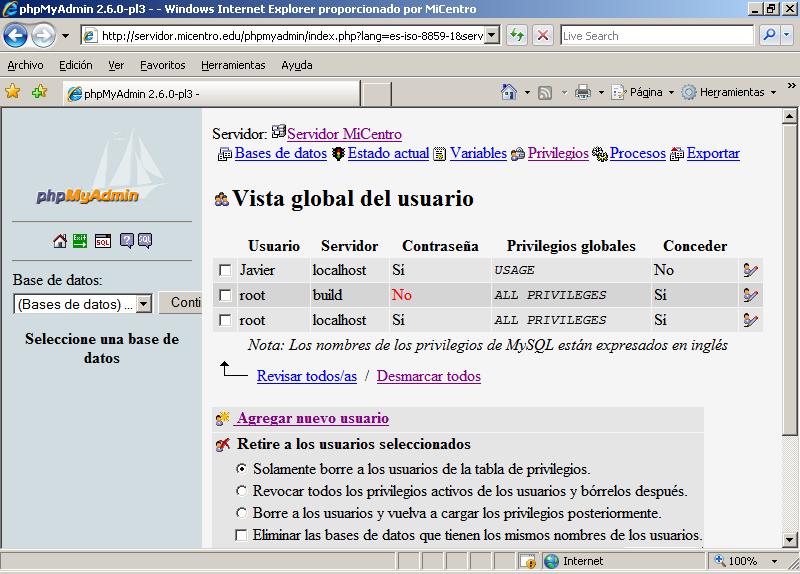Open the SQL query window icon
The height and width of the screenshot is (574, 800).
[x=102, y=241]
